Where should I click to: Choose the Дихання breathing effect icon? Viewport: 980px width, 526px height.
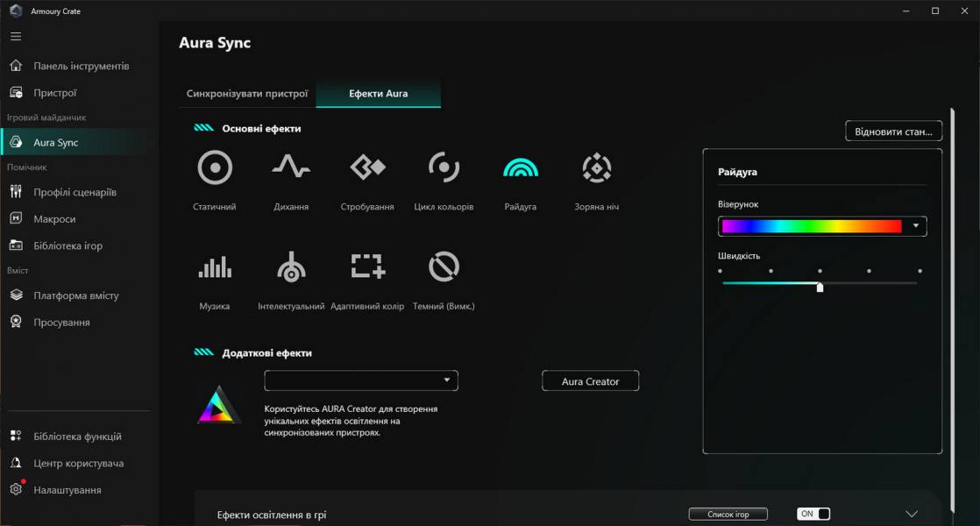(x=290, y=167)
